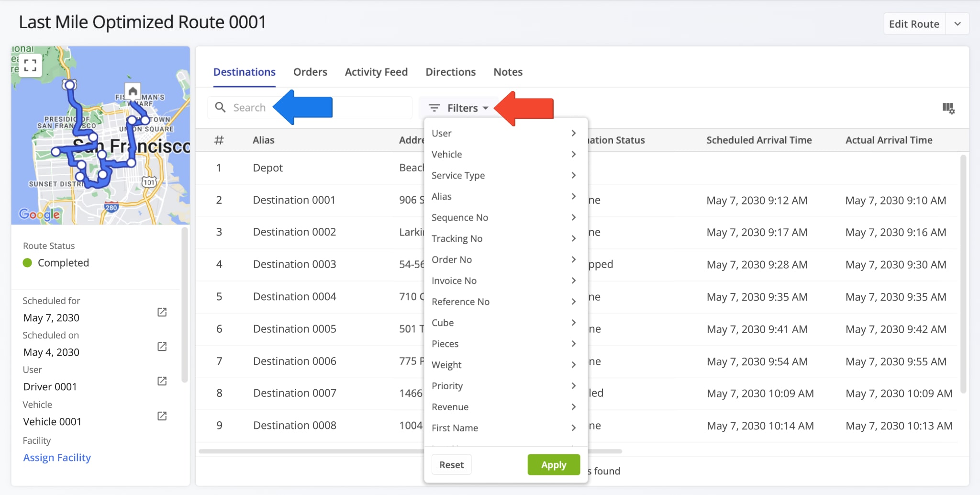Click the search magnifier icon
Image resolution: width=980 pixels, height=495 pixels.
pyautogui.click(x=221, y=107)
